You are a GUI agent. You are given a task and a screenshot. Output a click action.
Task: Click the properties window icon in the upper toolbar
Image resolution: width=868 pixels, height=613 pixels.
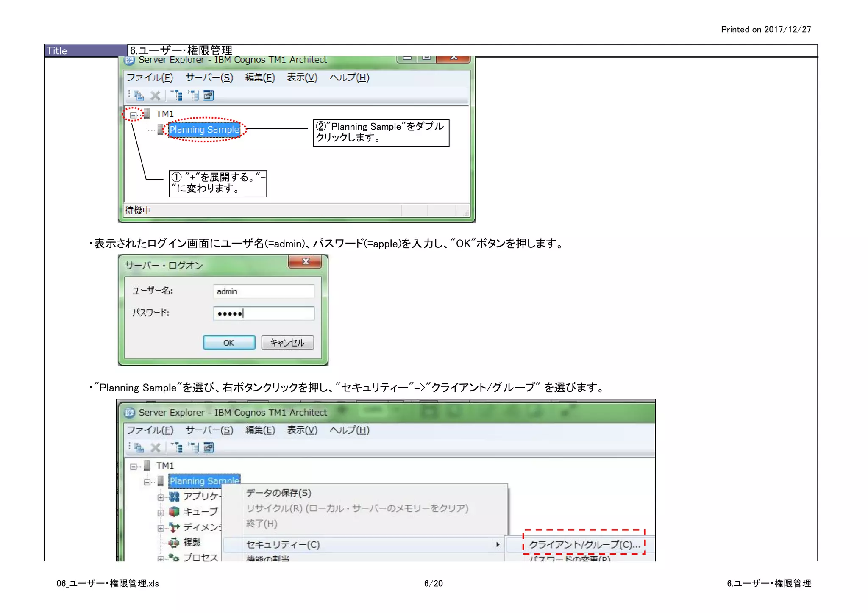pyautogui.click(x=209, y=95)
